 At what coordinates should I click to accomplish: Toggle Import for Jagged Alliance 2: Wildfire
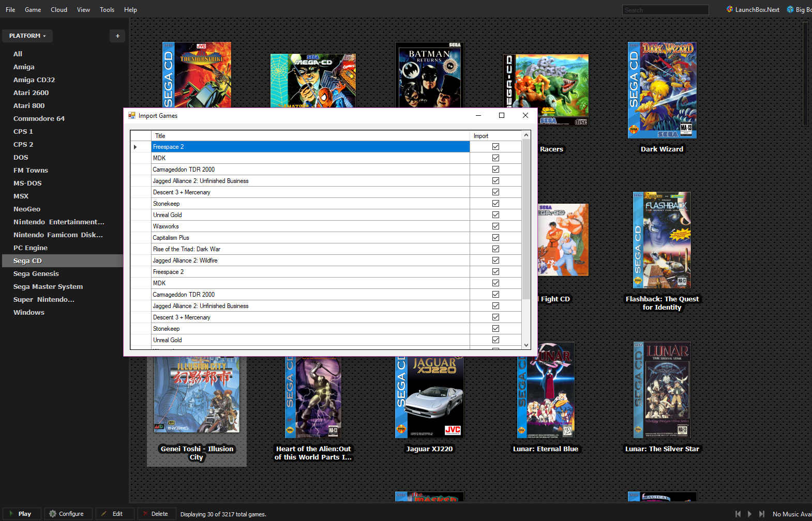click(495, 260)
